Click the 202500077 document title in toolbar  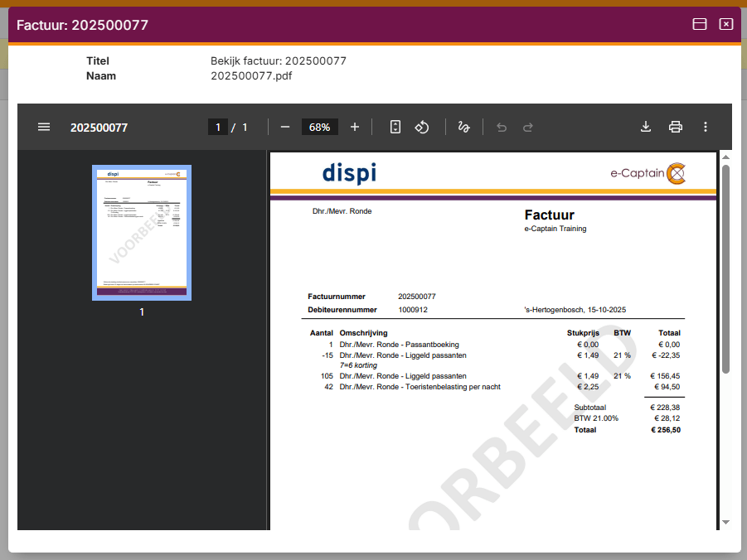[99, 128]
